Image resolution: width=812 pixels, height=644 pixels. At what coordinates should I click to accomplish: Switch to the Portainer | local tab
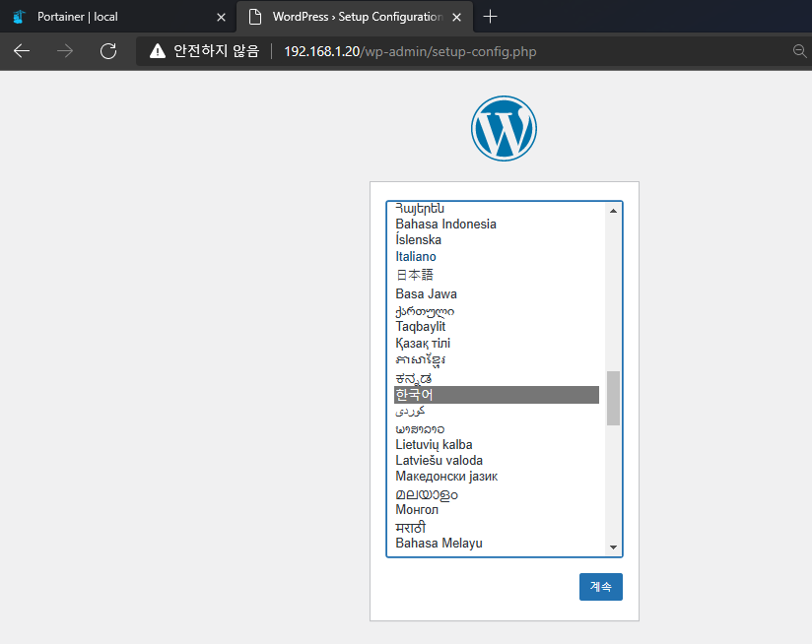(118, 17)
